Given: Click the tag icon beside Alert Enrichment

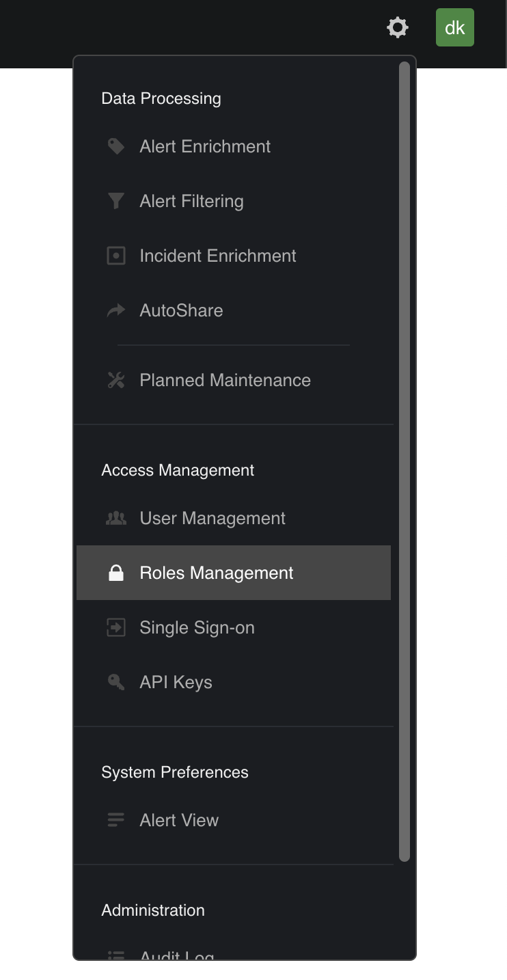Looking at the screenshot, I should point(115,146).
